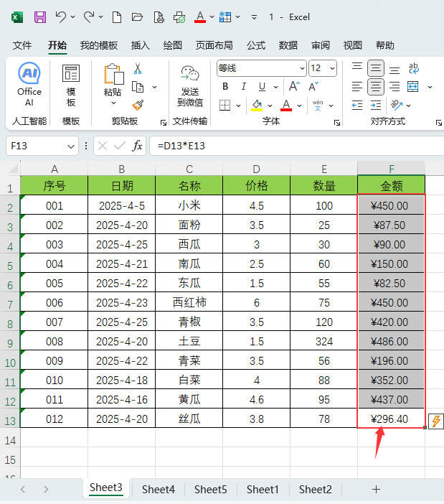Click the cancel X formula button

tap(103, 146)
